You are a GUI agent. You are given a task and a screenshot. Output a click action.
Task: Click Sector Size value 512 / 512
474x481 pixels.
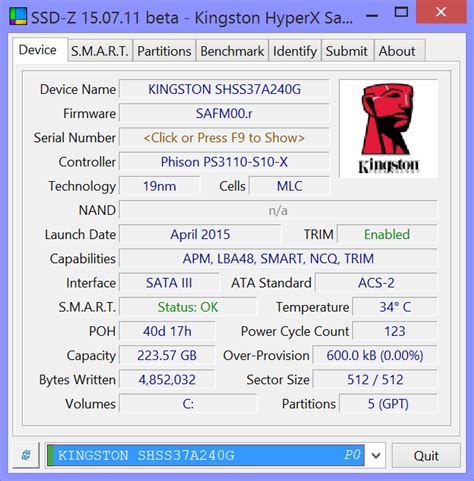375,380
